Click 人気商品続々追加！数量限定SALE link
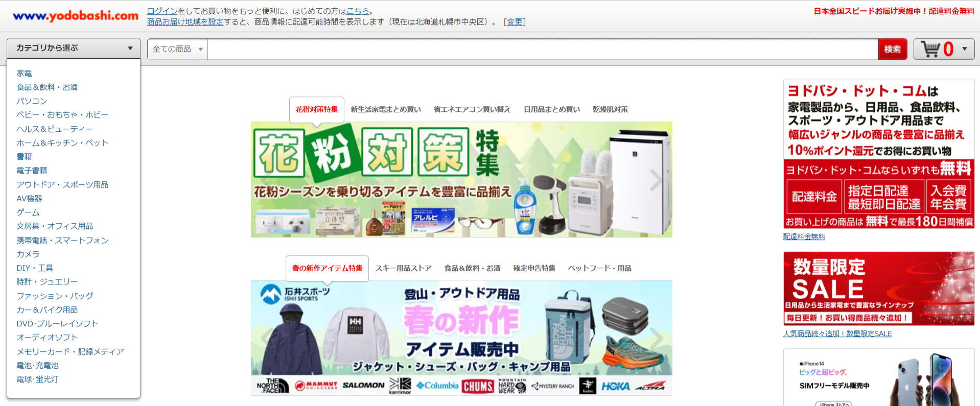The image size is (980, 406). coord(837,333)
